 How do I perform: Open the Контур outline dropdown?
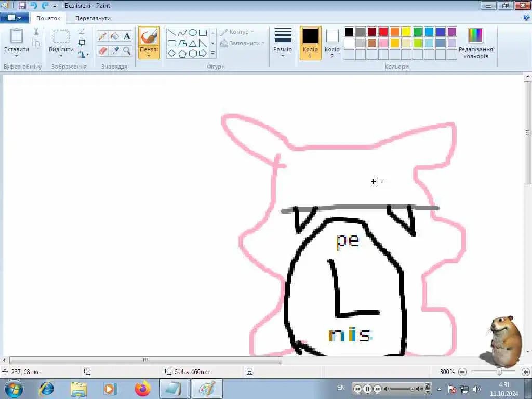click(x=237, y=32)
